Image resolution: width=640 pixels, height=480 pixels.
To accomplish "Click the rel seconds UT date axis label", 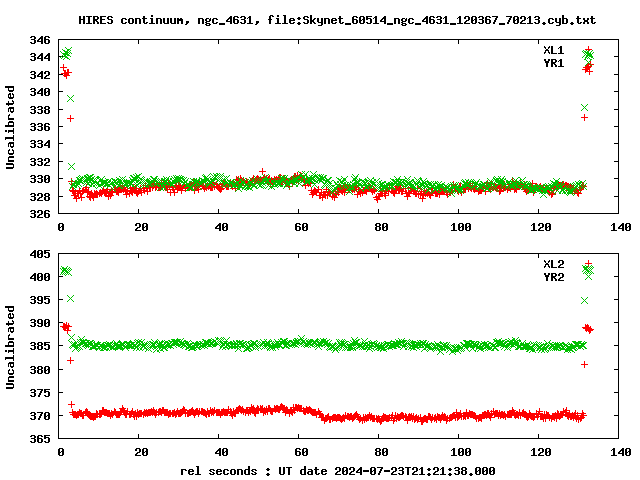I will (x=337, y=470).
